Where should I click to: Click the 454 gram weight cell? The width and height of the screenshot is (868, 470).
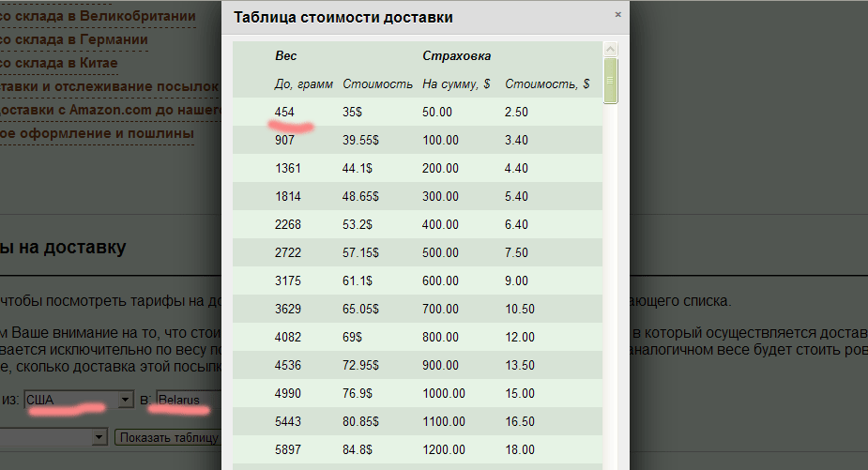point(284,112)
